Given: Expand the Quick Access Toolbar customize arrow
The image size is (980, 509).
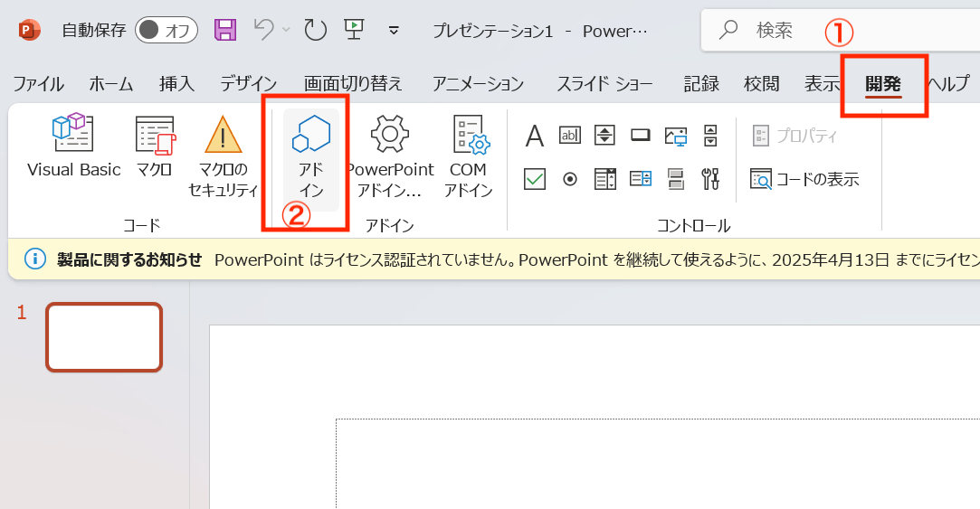Looking at the screenshot, I should 394,30.
